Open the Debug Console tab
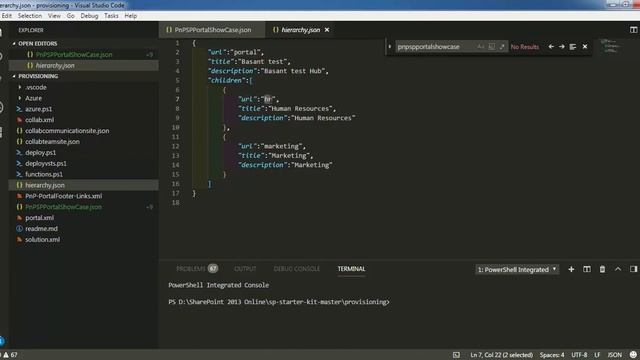 point(297,269)
